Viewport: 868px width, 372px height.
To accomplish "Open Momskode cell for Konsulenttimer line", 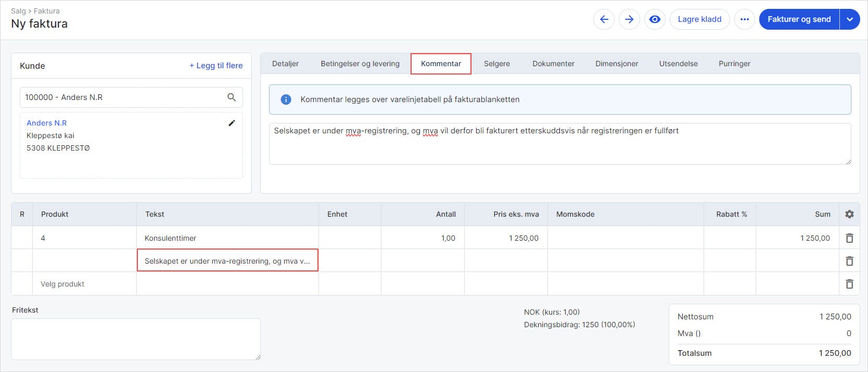I will [625, 238].
